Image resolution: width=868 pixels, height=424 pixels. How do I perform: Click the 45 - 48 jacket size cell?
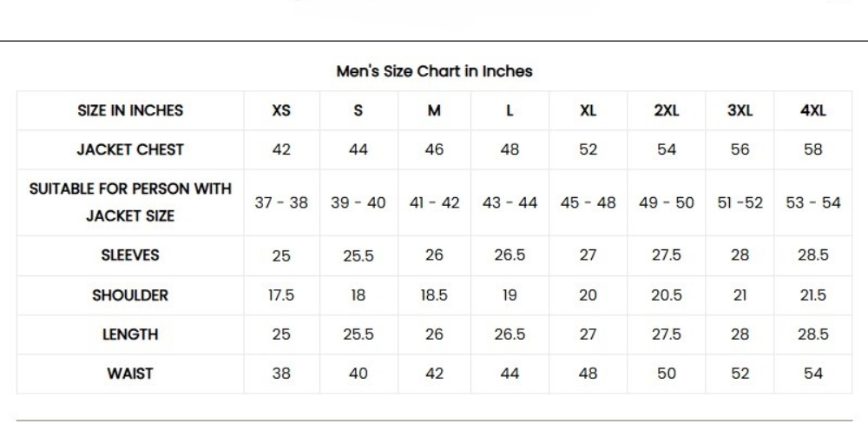588,202
